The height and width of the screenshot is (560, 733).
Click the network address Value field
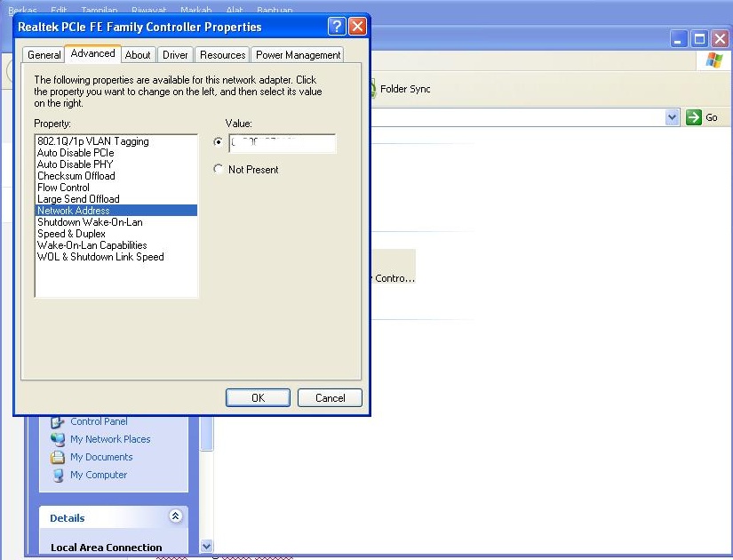[283, 143]
